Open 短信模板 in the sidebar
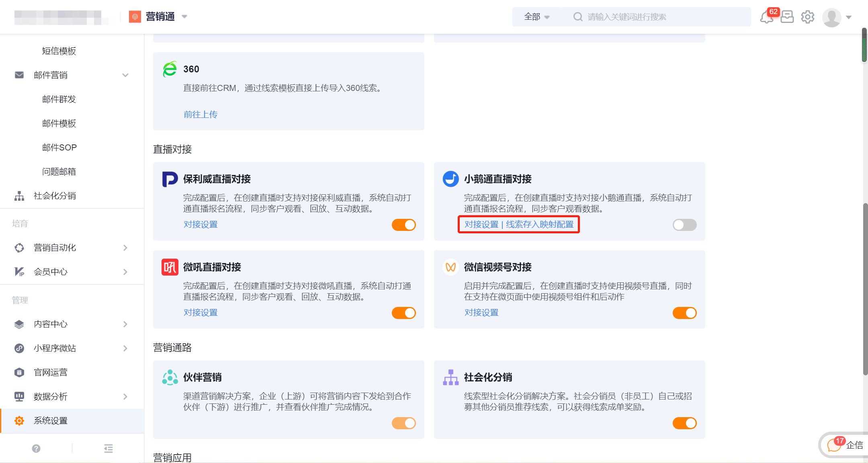This screenshot has width=868, height=463. coord(59,51)
